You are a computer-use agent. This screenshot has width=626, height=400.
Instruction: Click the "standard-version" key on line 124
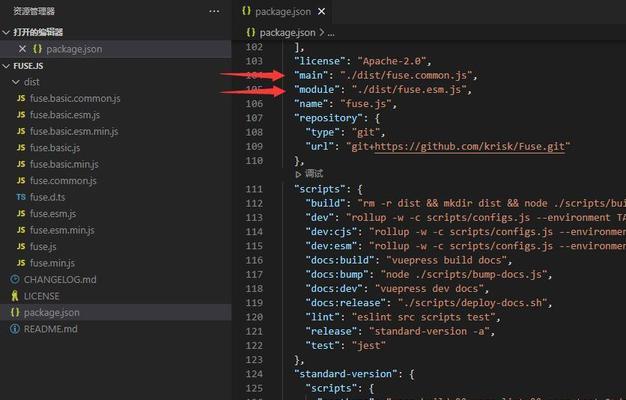coord(345,374)
